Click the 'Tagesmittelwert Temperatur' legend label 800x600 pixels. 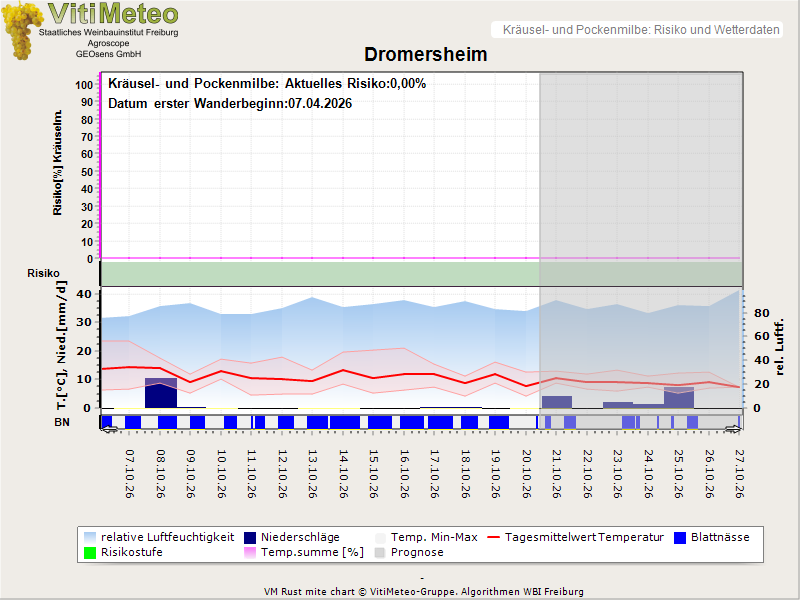584,537
